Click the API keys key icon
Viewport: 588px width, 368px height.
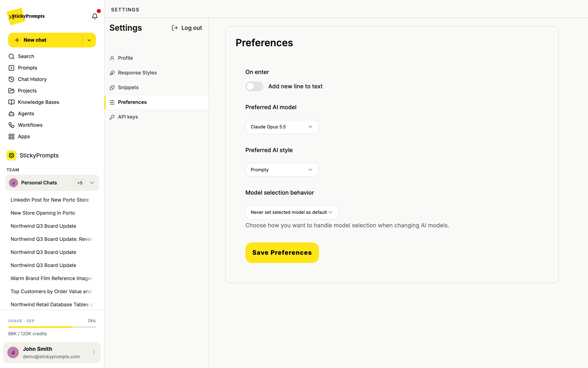pos(112,117)
